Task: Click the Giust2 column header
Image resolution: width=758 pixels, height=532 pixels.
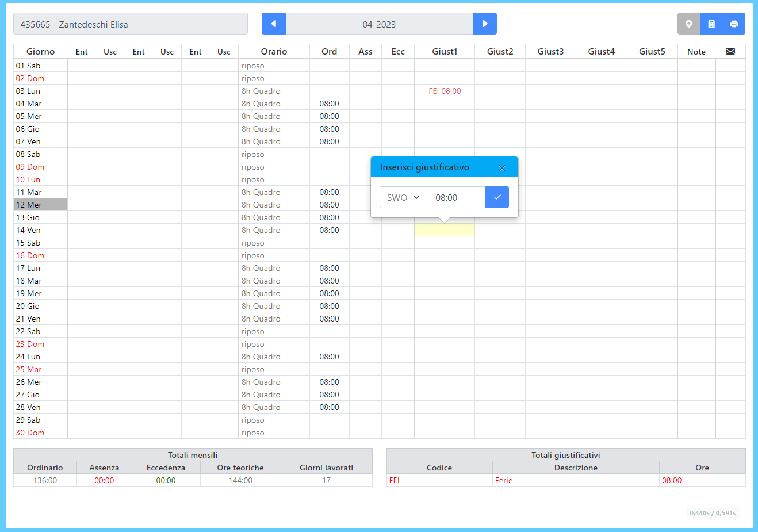Action: [x=500, y=51]
